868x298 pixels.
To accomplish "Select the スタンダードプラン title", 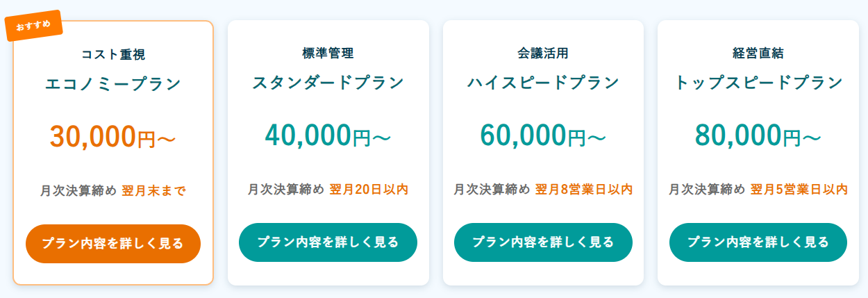I will [328, 83].
